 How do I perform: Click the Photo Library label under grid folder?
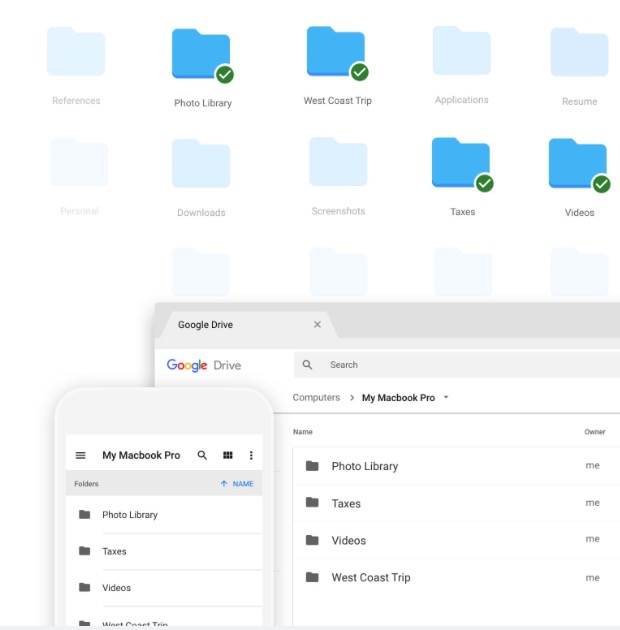203,103
